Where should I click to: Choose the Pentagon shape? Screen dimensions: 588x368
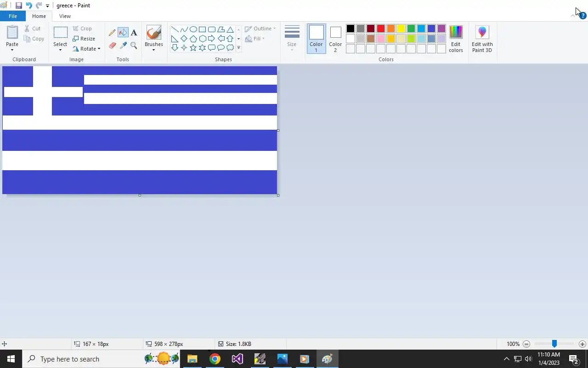193,39
